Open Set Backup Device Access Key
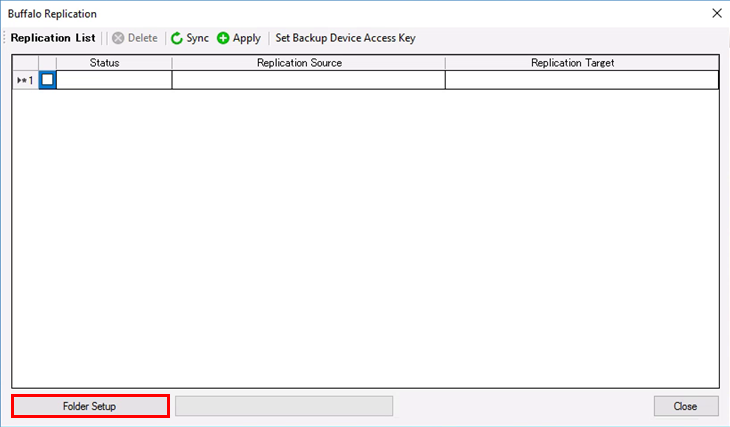Viewport: 730px width, 427px height. [345, 38]
